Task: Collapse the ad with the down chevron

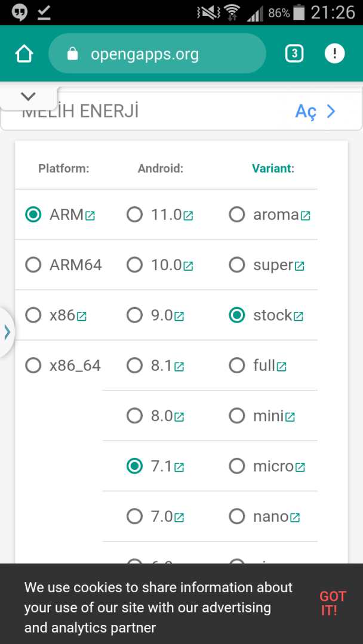Action: (x=28, y=97)
